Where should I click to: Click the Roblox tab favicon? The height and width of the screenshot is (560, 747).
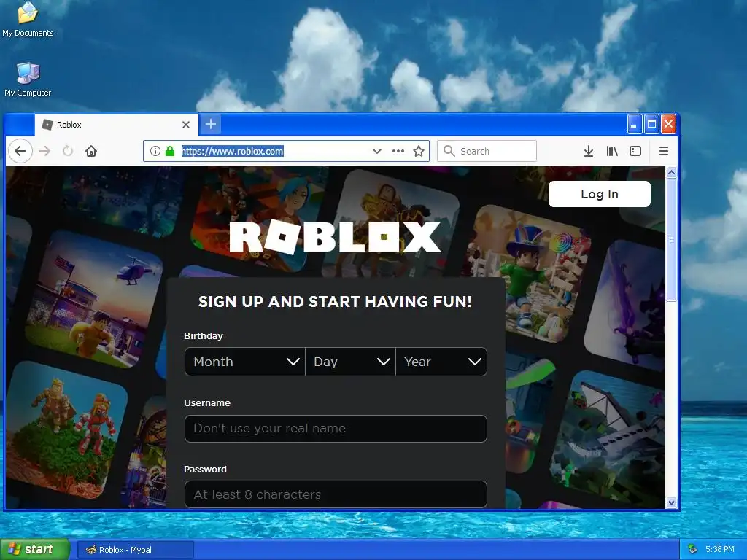click(47, 125)
